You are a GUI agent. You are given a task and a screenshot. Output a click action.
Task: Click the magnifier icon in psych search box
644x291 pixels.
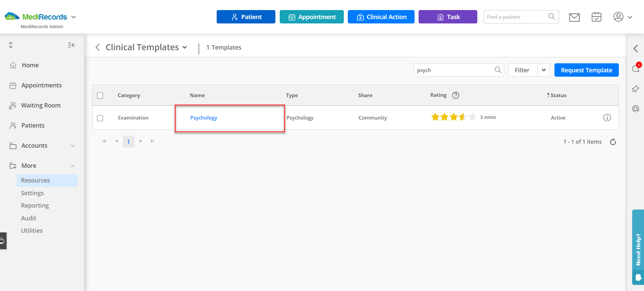pos(498,70)
